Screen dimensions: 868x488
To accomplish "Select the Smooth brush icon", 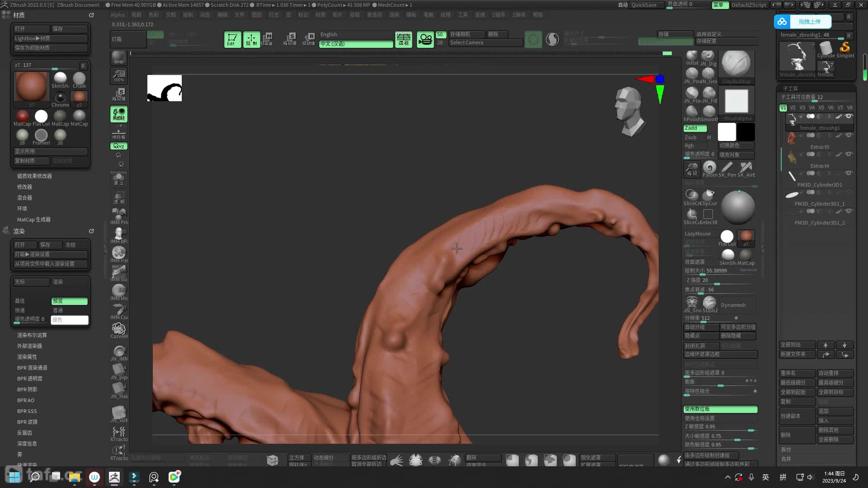I will pos(709,113).
